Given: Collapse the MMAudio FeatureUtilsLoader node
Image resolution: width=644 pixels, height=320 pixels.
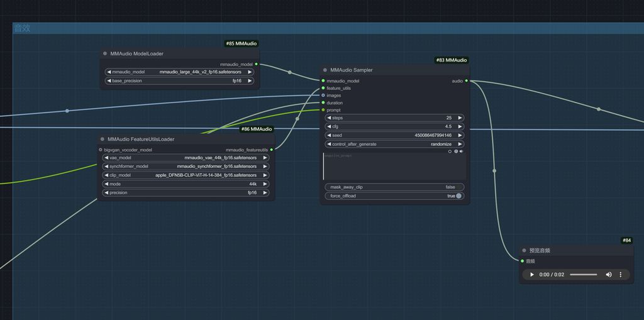Looking at the screenshot, I should pos(103,140).
